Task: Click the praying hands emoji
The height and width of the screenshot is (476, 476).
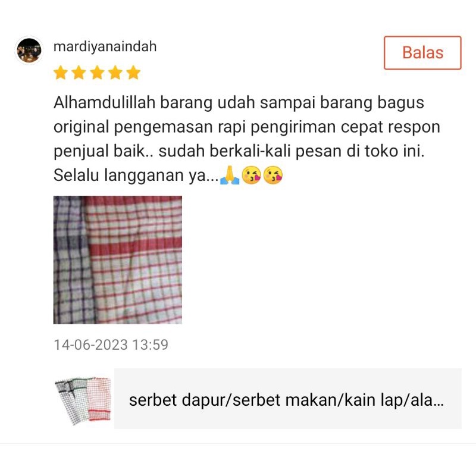Action: [x=230, y=175]
